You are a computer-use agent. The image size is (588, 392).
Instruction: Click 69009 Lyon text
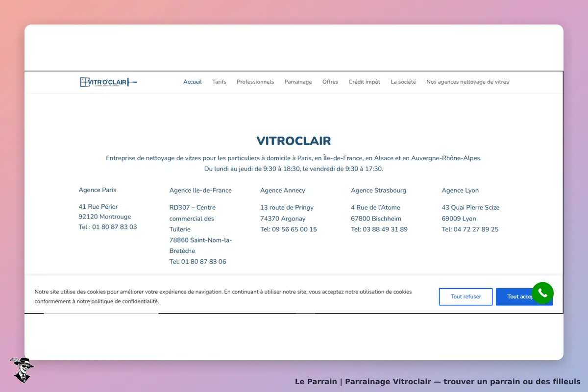coord(459,219)
